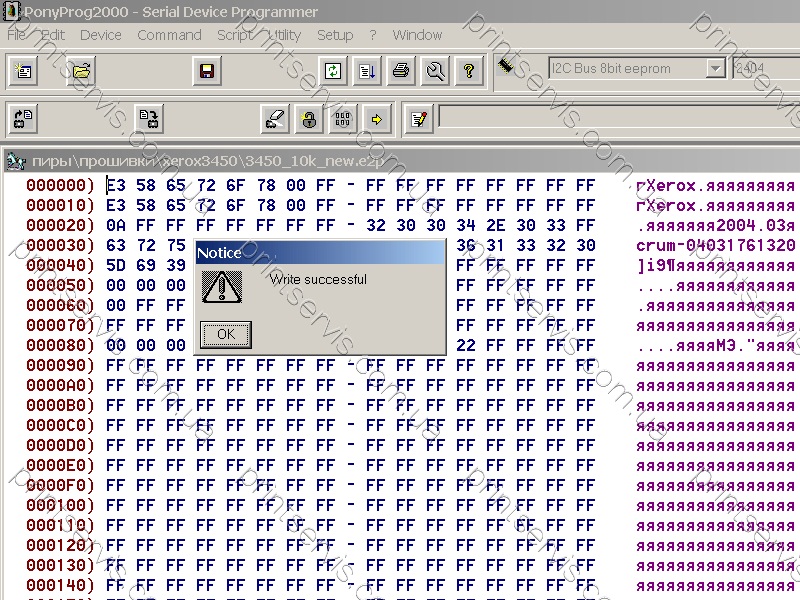Screen dimensions: 800x600
Task: Click the ']i9¶' ASCII text at row 000040
Action: coord(656,265)
